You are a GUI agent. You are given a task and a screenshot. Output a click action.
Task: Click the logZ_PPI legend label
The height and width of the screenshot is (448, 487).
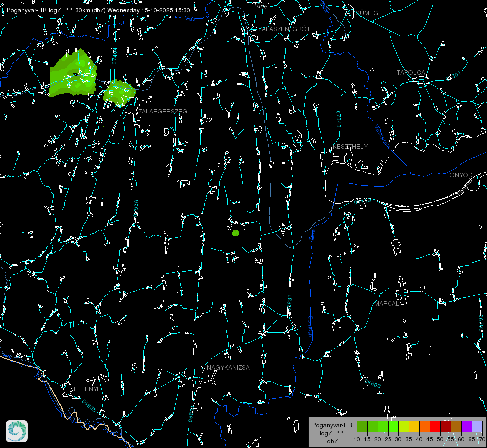coord(332,433)
